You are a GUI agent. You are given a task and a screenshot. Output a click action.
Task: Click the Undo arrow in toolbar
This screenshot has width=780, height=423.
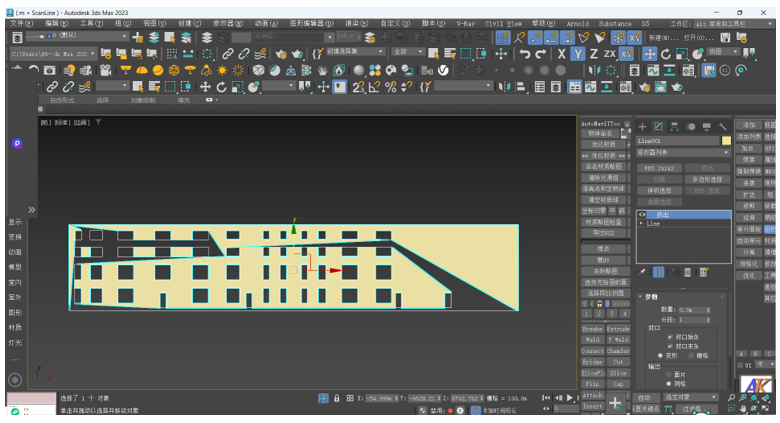(524, 54)
